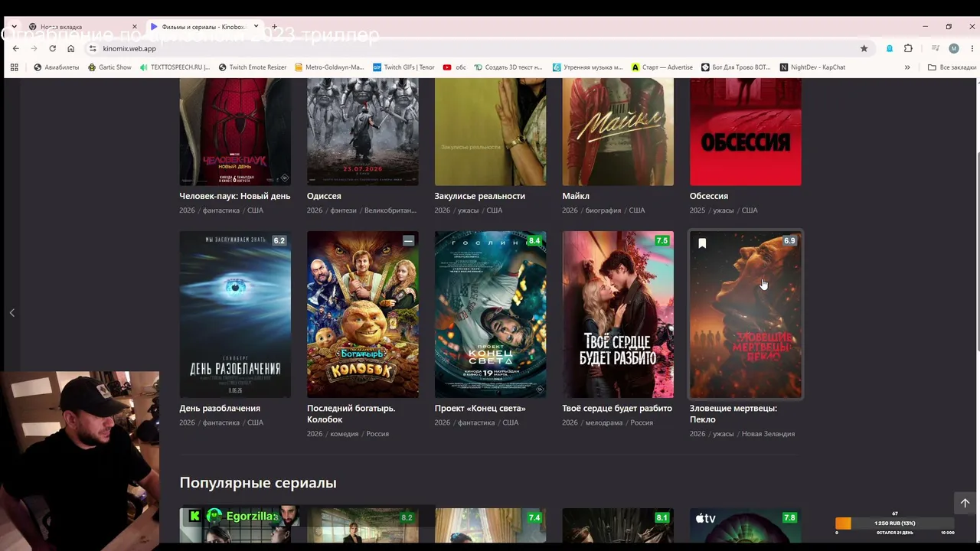Open the Авиабилеты bookmark

[57, 67]
